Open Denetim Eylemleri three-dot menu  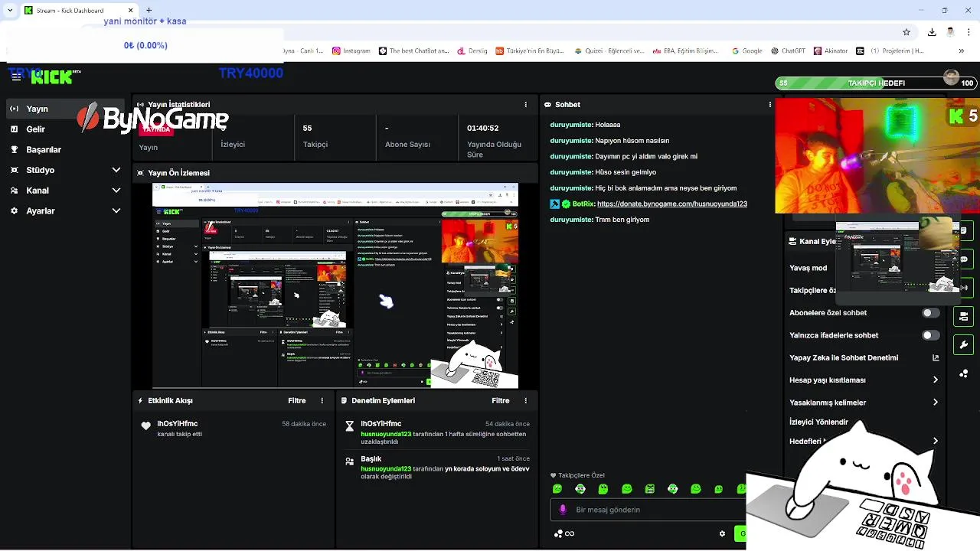[525, 400]
